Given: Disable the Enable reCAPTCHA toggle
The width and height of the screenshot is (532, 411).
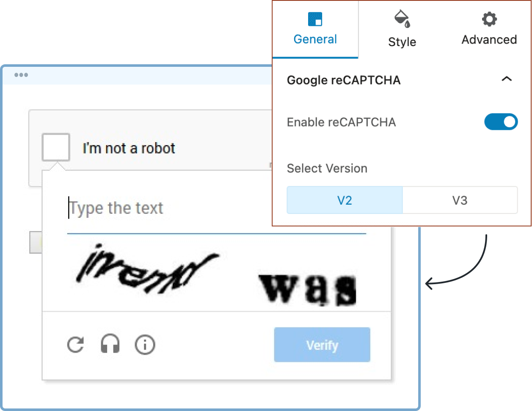Looking at the screenshot, I should (x=501, y=122).
